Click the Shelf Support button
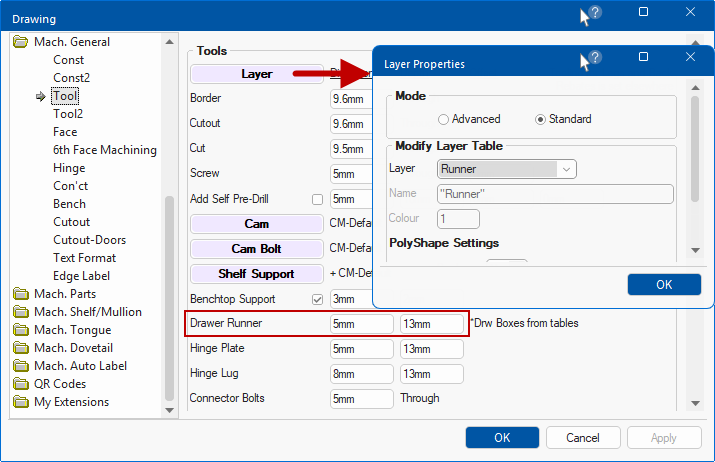The width and height of the screenshot is (715, 462). point(256,274)
